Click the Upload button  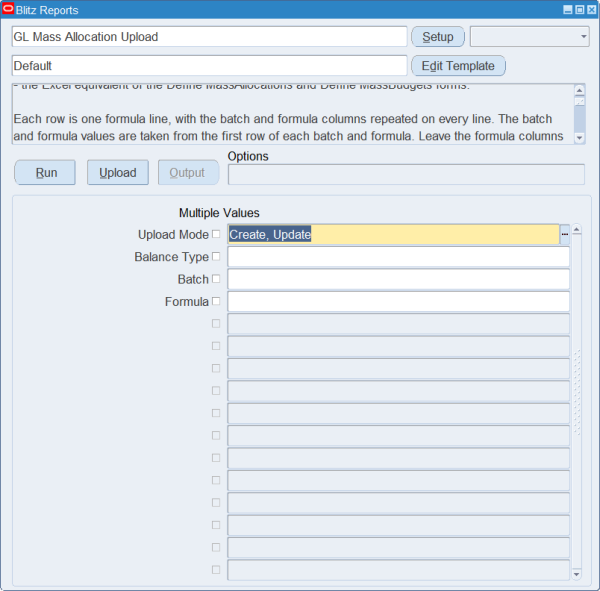pos(118,173)
